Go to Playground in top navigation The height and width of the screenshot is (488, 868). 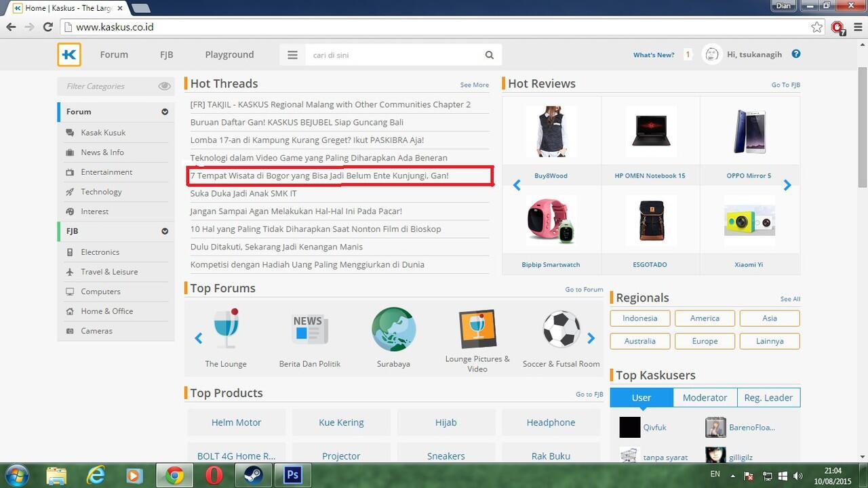pyautogui.click(x=229, y=55)
